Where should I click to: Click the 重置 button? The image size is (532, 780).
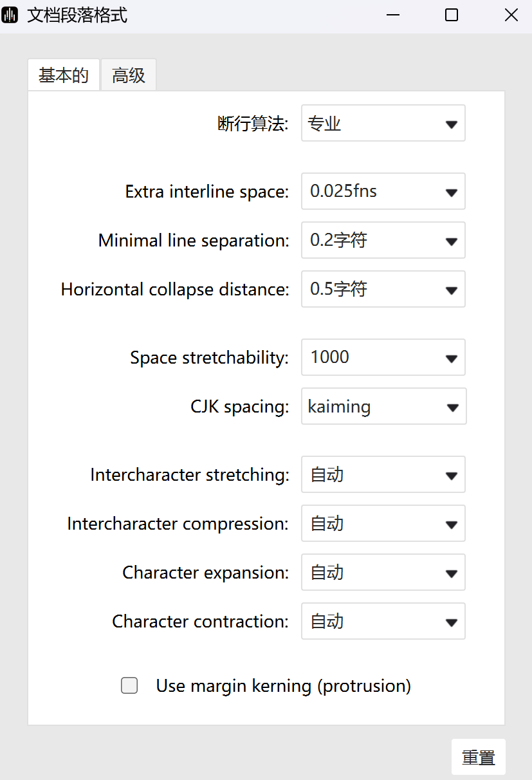pos(479,757)
